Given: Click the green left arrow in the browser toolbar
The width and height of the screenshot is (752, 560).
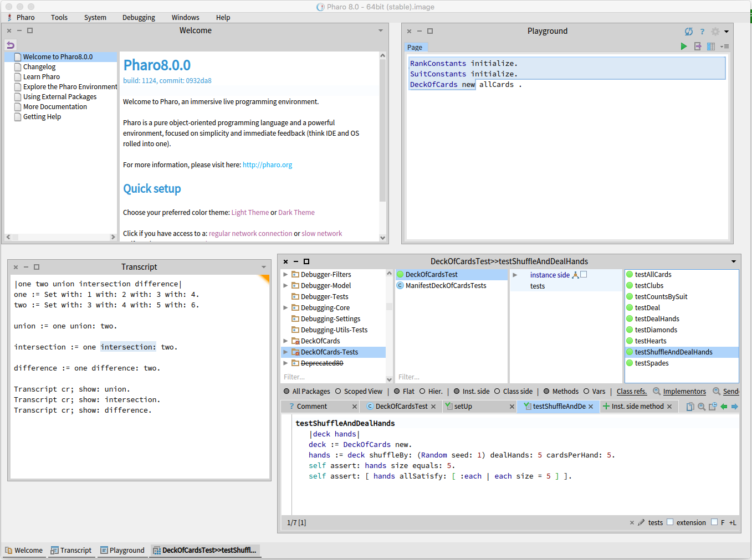Looking at the screenshot, I should (724, 407).
